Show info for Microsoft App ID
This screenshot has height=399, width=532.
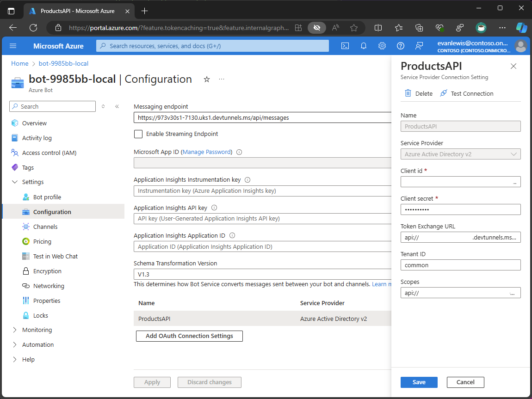239,152
